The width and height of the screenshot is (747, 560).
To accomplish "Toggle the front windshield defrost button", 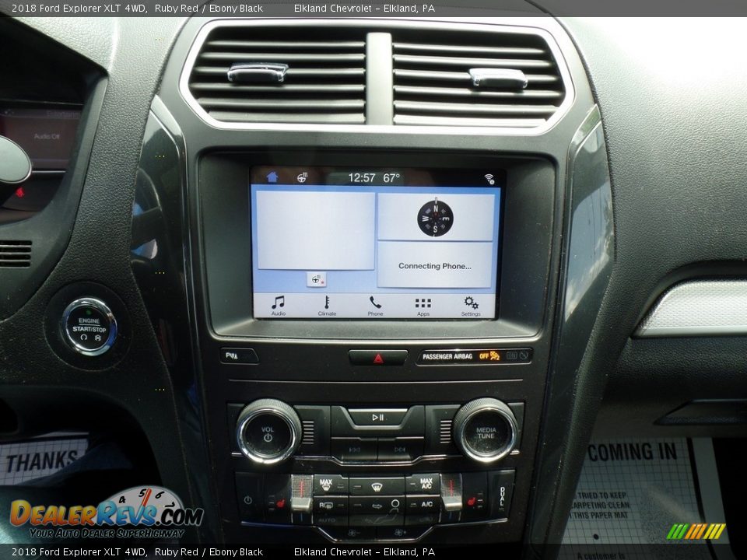I will 377,487.
